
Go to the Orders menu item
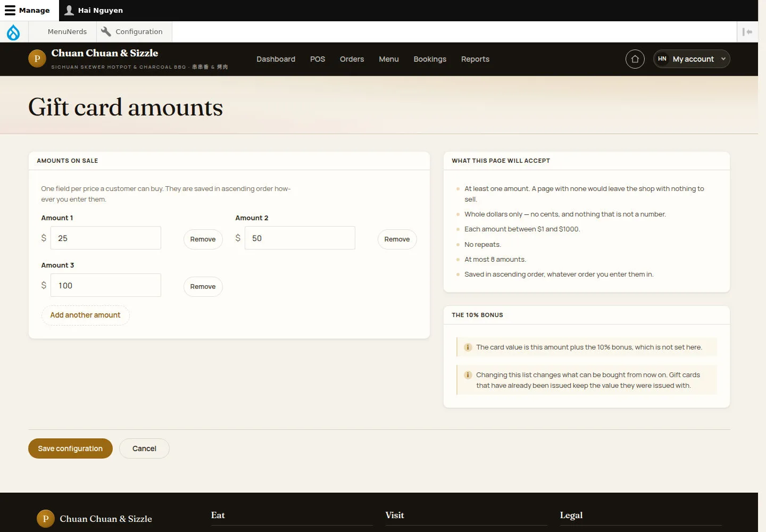click(x=352, y=59)
